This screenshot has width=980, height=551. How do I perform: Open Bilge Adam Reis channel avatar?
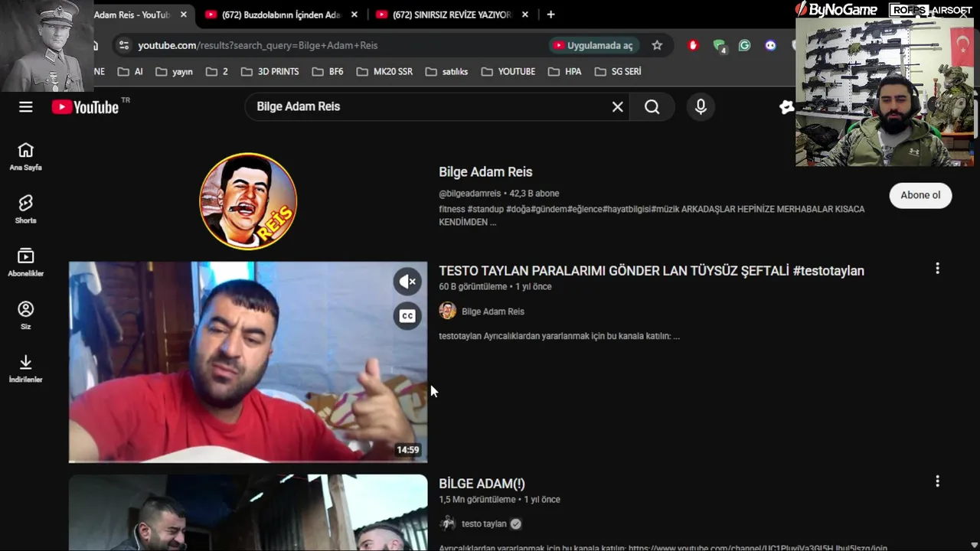click(x=248, y=201)
